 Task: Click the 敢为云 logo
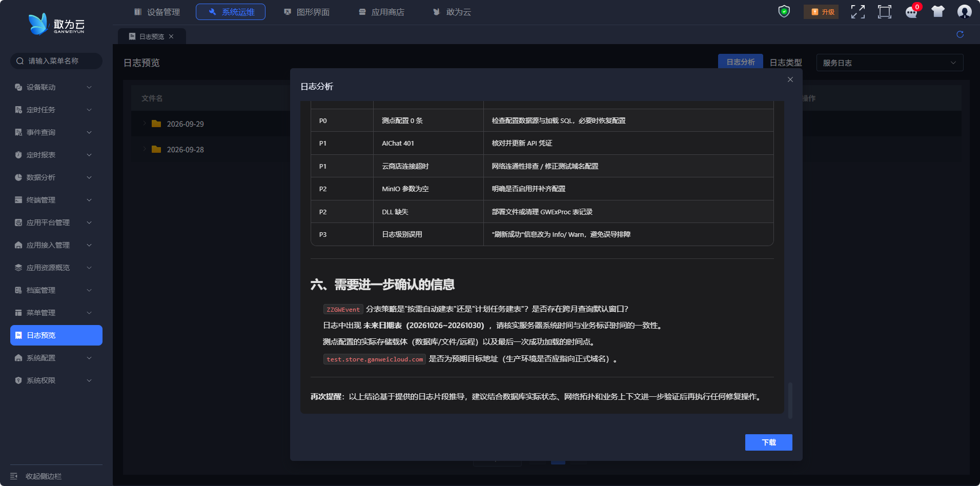tap(56, 24)
